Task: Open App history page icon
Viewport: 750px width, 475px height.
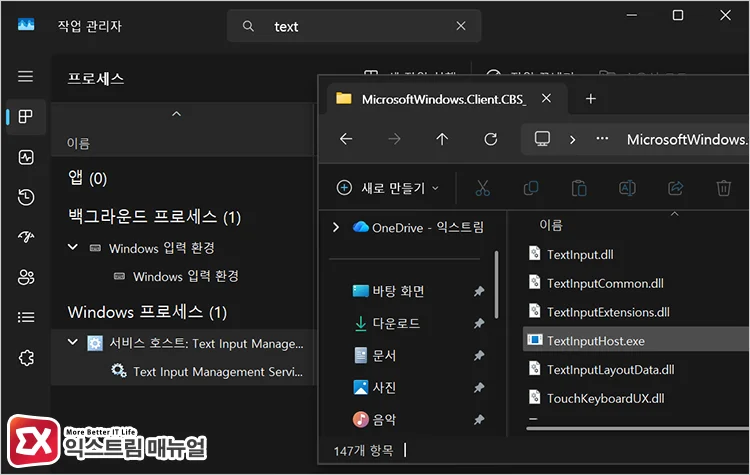Action: click(25, 197)
